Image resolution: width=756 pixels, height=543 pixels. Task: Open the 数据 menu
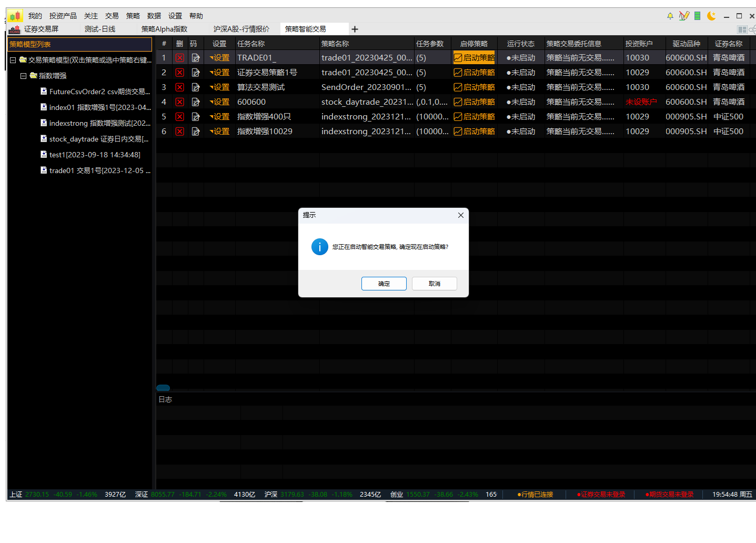point(154,16)
